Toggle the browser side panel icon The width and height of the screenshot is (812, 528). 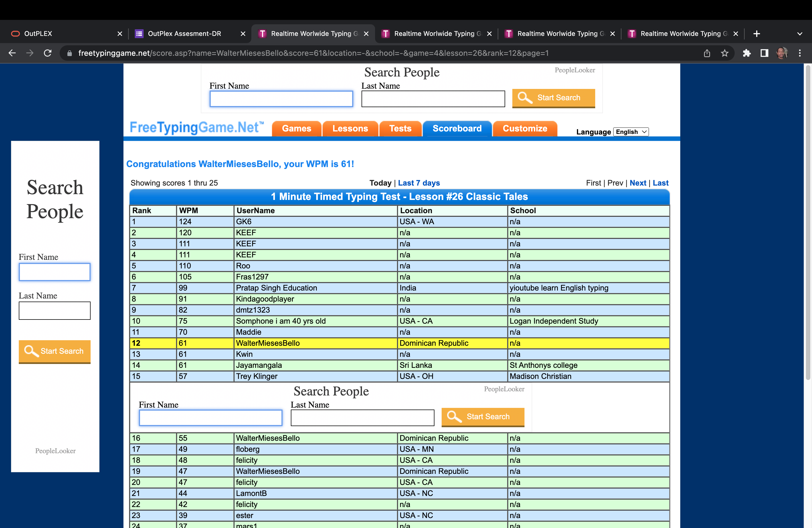(764, 53)
